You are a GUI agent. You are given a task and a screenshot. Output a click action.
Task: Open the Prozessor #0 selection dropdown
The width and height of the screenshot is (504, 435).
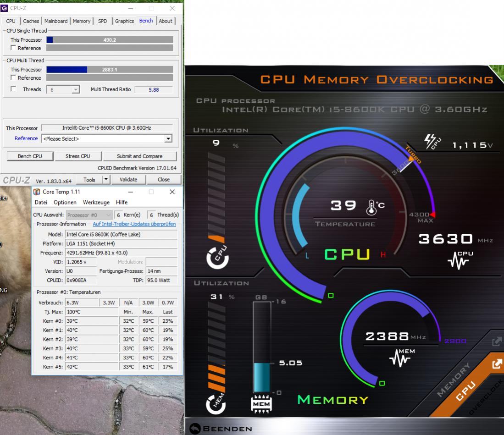tap(89, 215)
